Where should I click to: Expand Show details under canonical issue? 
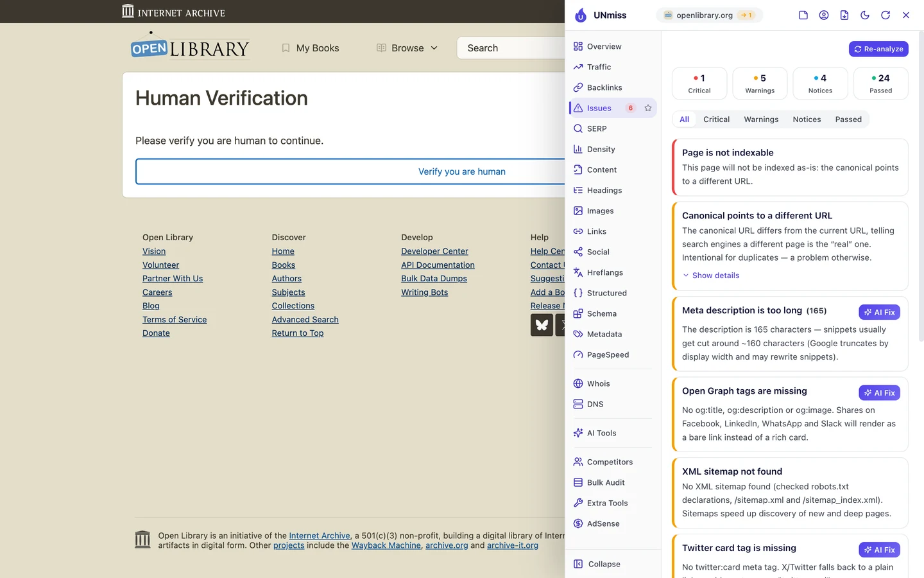point(711,276)
